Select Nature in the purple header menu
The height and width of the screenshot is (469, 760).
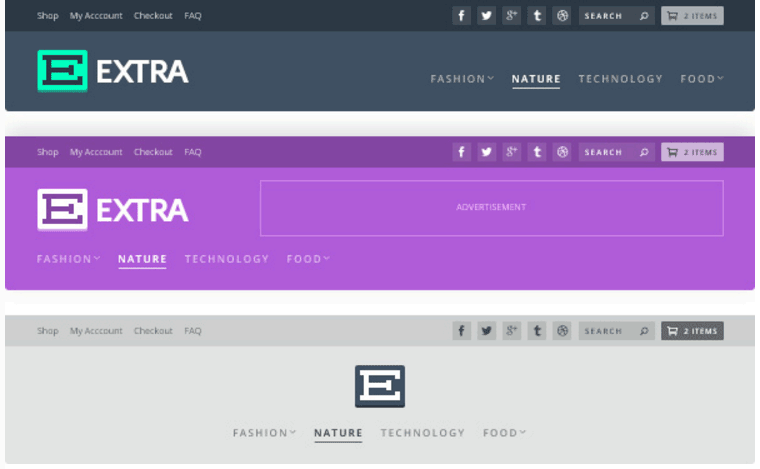pyautogui.click(x=142, y=259)
